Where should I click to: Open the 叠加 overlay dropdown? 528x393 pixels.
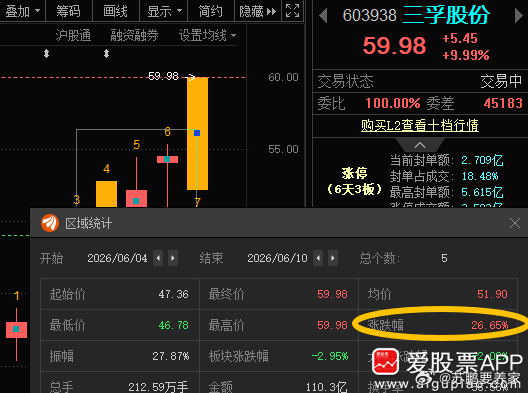point(22,11)
